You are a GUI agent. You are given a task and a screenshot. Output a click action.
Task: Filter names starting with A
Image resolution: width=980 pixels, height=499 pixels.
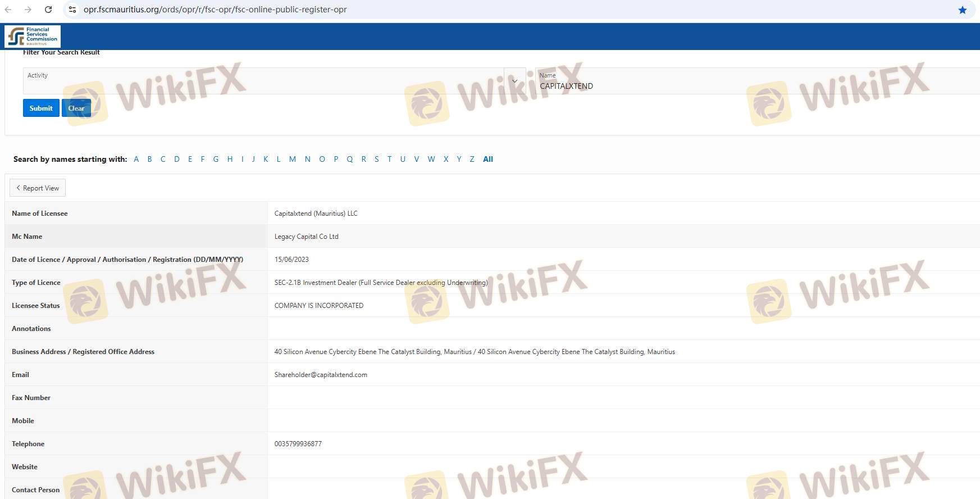136,159
